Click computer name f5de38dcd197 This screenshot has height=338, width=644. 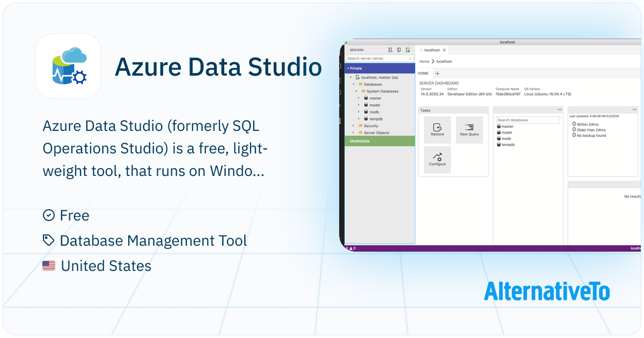pyautogui.click(x=508, y=94)
